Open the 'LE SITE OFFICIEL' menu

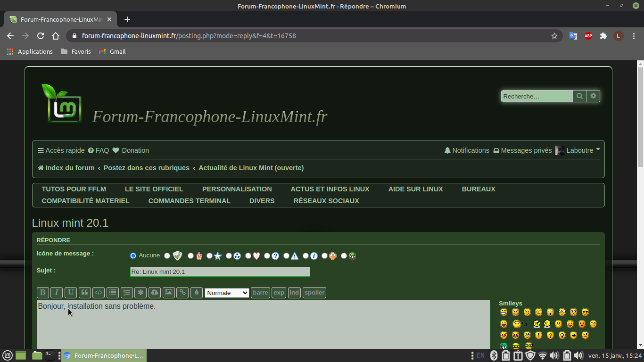pos(154,189)
